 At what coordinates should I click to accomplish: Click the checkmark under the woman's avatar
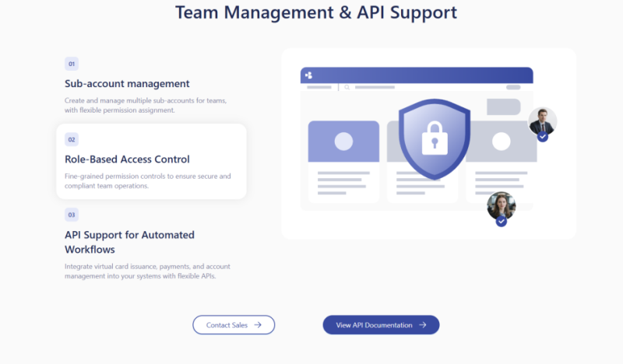point(502,222)
